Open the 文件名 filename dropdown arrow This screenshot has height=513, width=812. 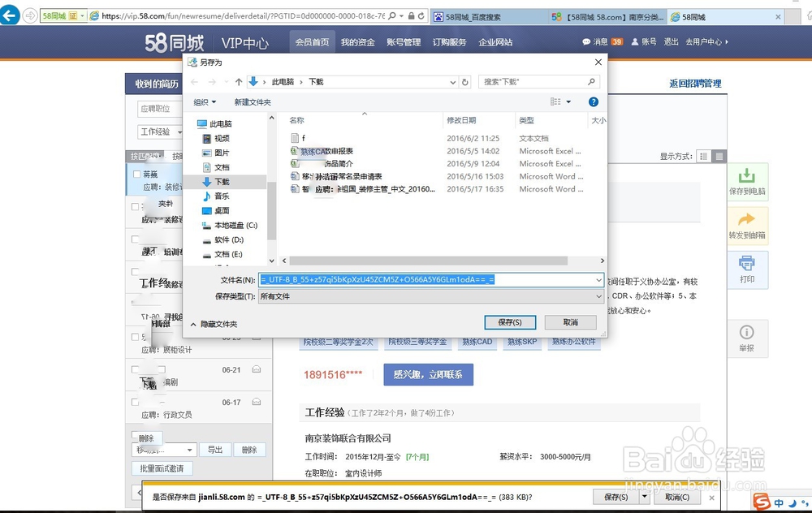598,280
